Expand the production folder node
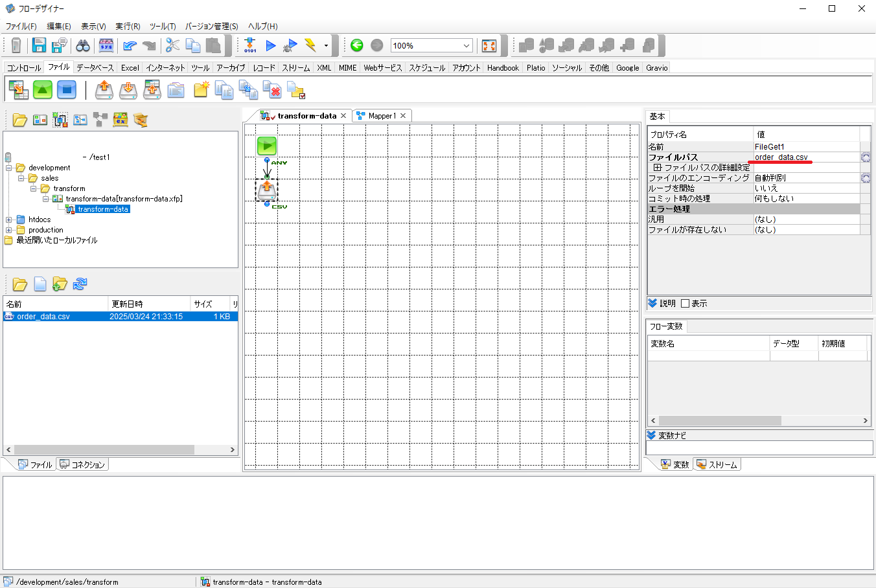Viewport: 876px width, 588px height. [9, 230]
